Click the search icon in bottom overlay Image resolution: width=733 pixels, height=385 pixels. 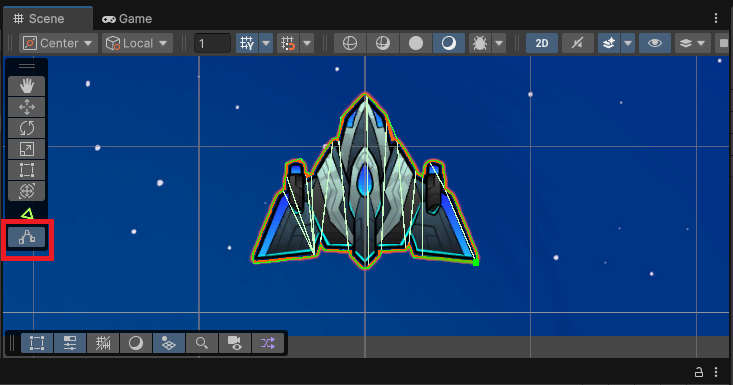(202, 343)
